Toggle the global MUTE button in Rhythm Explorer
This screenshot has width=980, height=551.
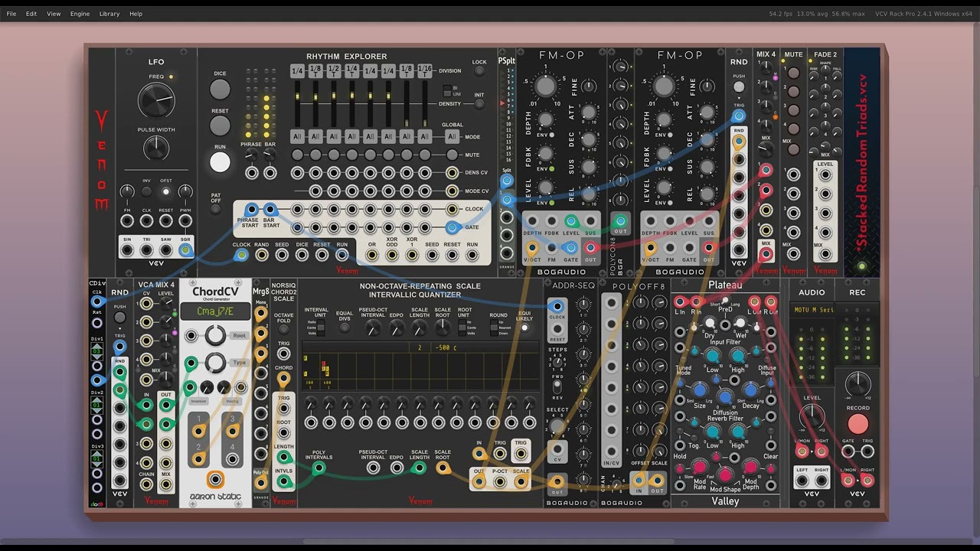(x=452, y=155)
